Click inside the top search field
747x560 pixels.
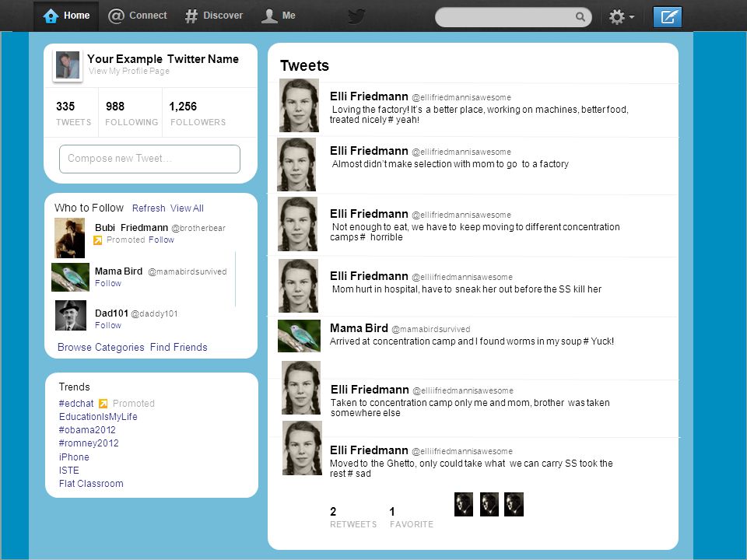pos(513,17)
